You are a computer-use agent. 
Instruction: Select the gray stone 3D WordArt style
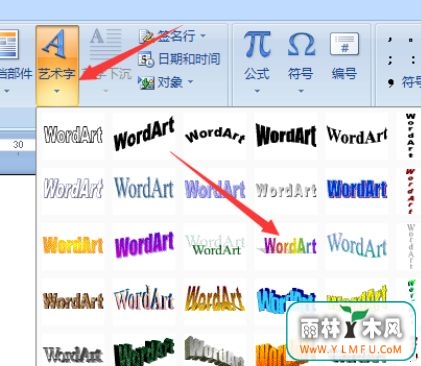click(214, 351)
